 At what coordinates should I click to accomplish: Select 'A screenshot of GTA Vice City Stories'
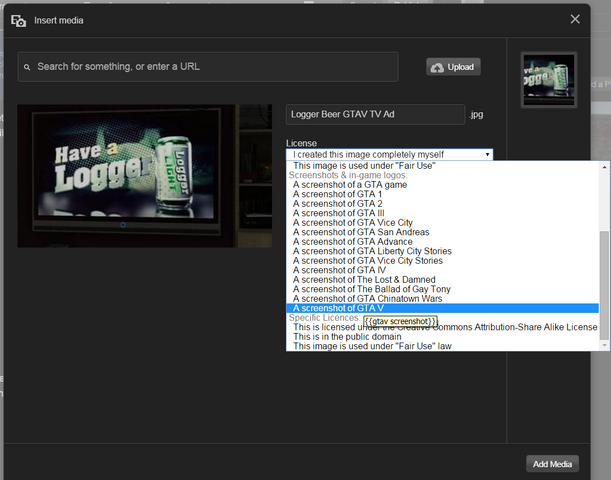tap(443, 261)
